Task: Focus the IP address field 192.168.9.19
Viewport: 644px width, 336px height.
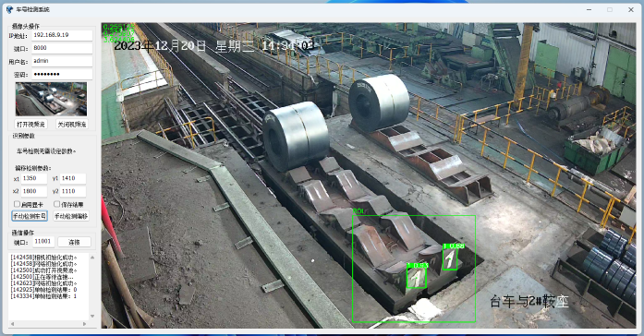Action: (62, 35)
